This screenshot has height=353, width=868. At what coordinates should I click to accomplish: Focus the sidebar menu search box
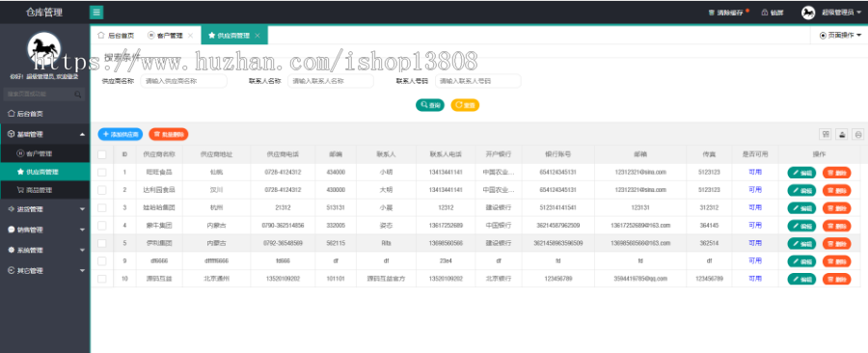tap(44, 95)
